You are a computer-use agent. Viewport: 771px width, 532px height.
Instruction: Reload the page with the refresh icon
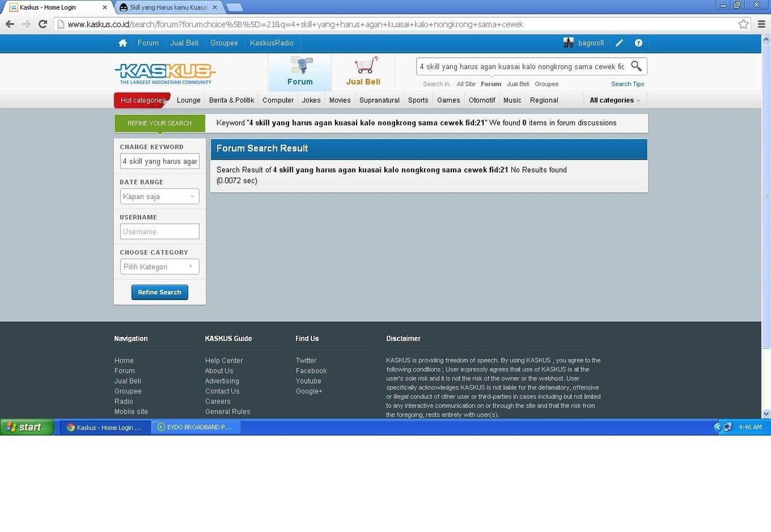coord(43,24)
